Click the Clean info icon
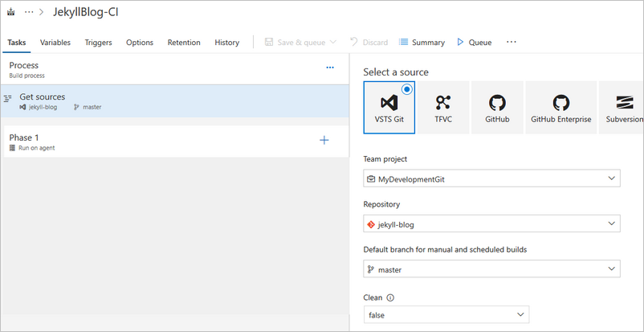644x332 pixels. click(390, 297)
